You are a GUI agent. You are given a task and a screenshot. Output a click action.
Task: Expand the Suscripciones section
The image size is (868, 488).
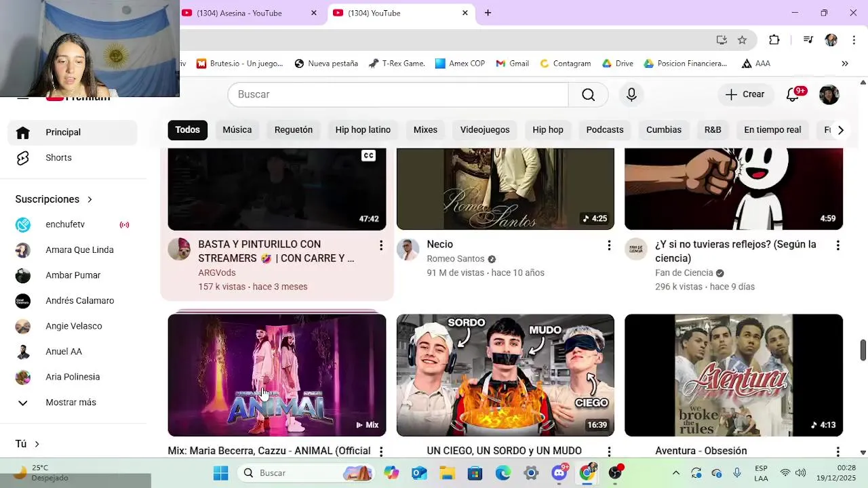coord(54,199)
